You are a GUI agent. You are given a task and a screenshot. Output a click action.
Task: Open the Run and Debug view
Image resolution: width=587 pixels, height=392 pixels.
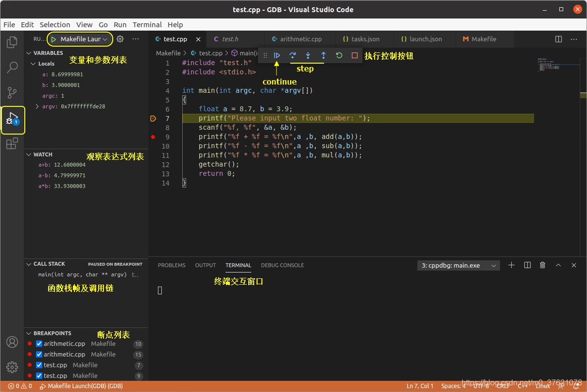[x=13, y=119]
